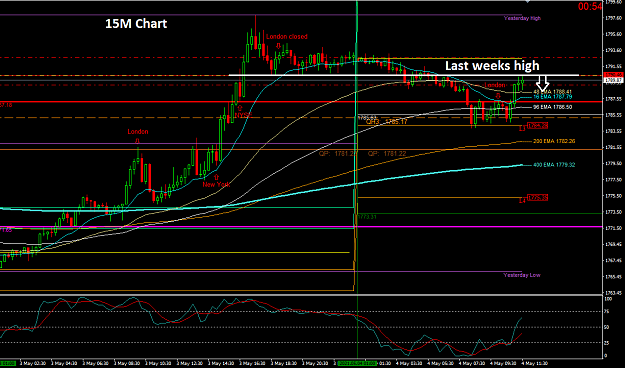Click the 1793.60 price axis label

pyautogui.click(x=613, y=50)
